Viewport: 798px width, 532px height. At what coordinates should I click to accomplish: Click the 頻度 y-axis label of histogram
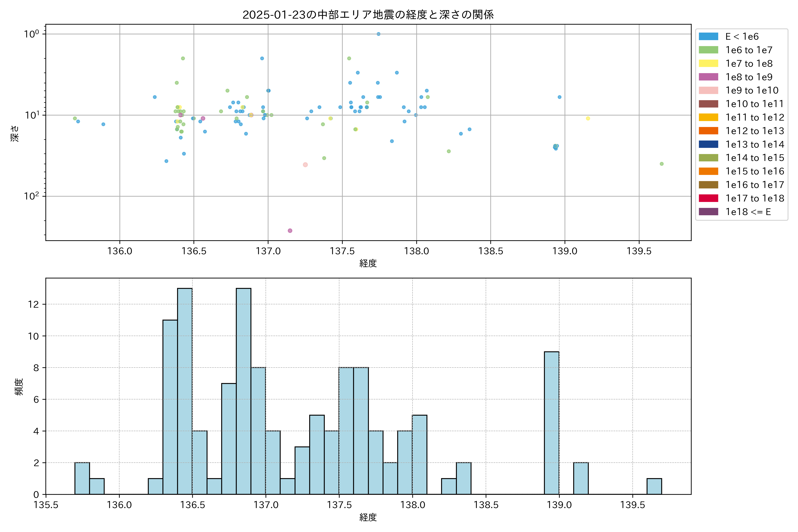[x=19, y=386]
